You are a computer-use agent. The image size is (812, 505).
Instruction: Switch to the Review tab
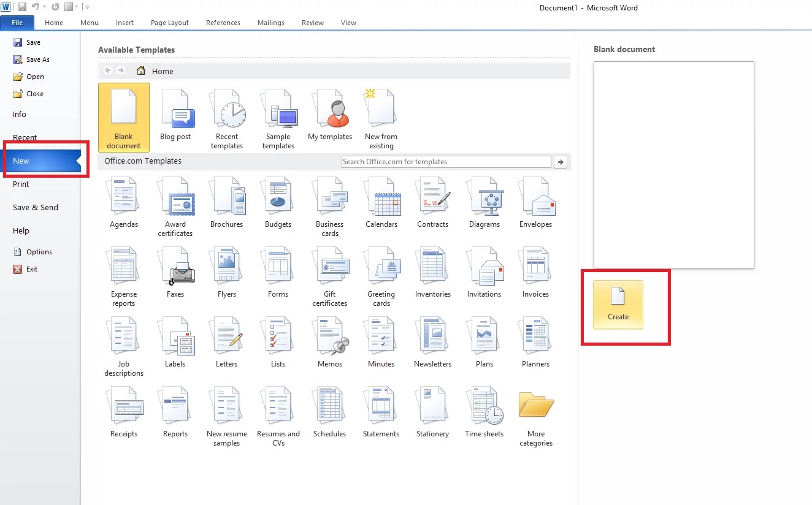click(313, 23)
